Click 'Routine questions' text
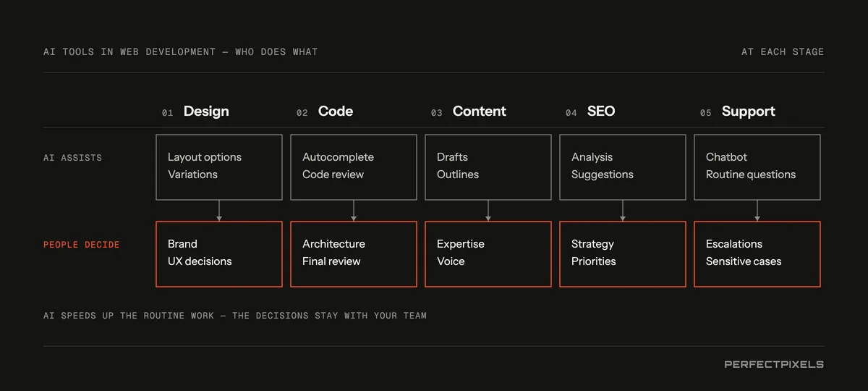The width and height of the screenshot is (868, 391). (751, 175)
